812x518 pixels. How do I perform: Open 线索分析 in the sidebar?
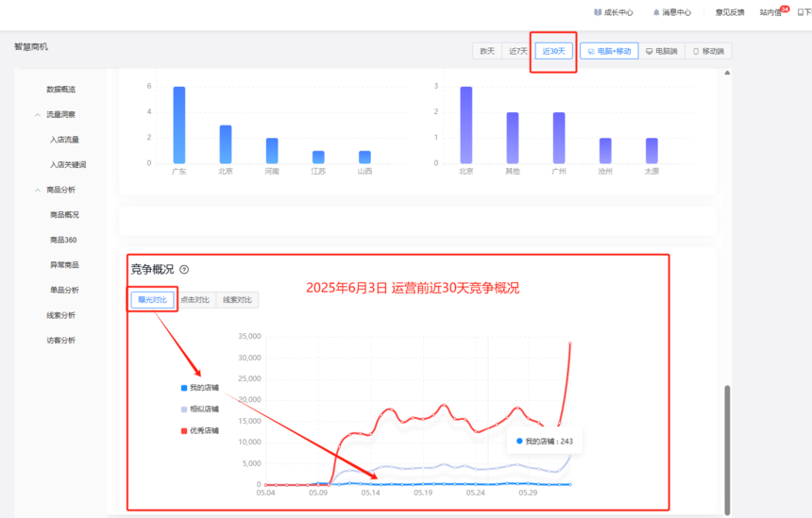(61, 315)
